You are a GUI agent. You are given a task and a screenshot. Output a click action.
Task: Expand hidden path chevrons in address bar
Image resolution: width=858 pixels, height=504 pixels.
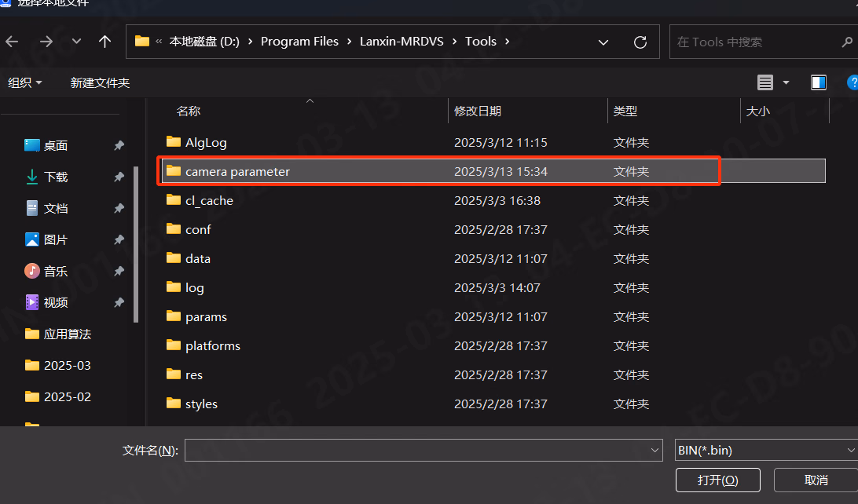(x=159, y=42)
